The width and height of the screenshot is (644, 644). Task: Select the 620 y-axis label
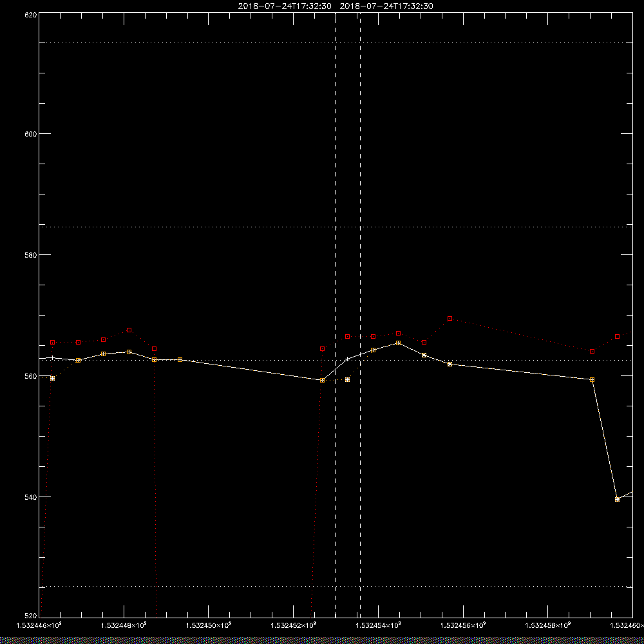(31, 14)
